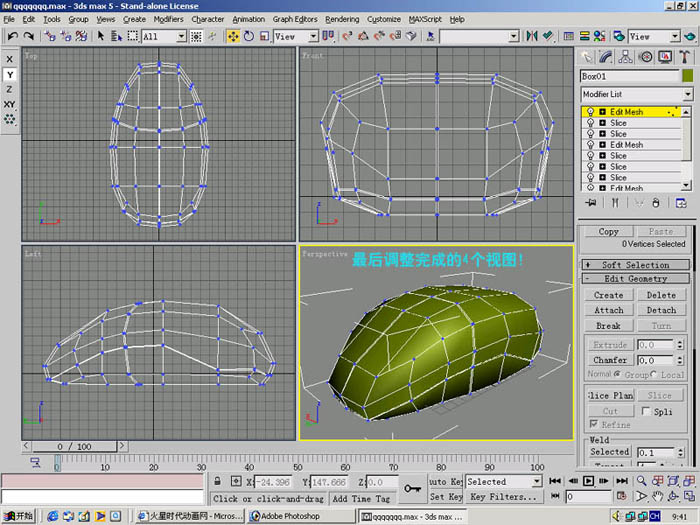Open the Rendering menu
Image resolution: width=700 pixels, height=525 pixels.
coord(342,19)
